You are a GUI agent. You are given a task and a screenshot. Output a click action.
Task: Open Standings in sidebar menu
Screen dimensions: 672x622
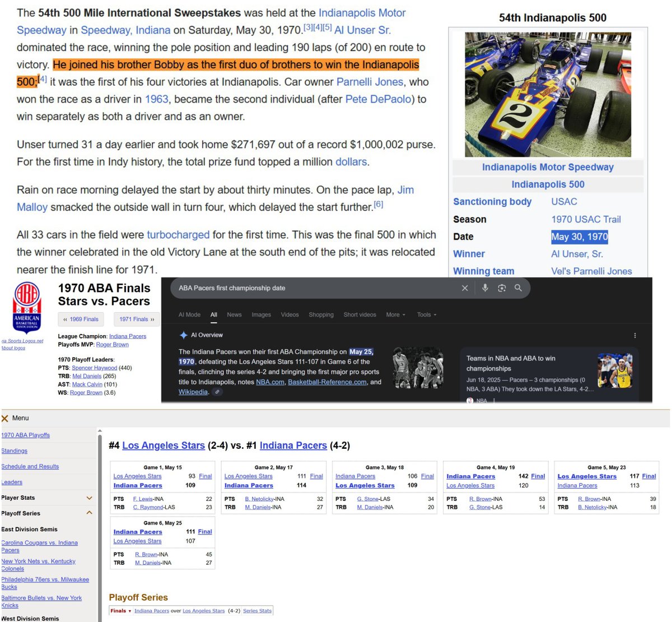click(14, 451)
